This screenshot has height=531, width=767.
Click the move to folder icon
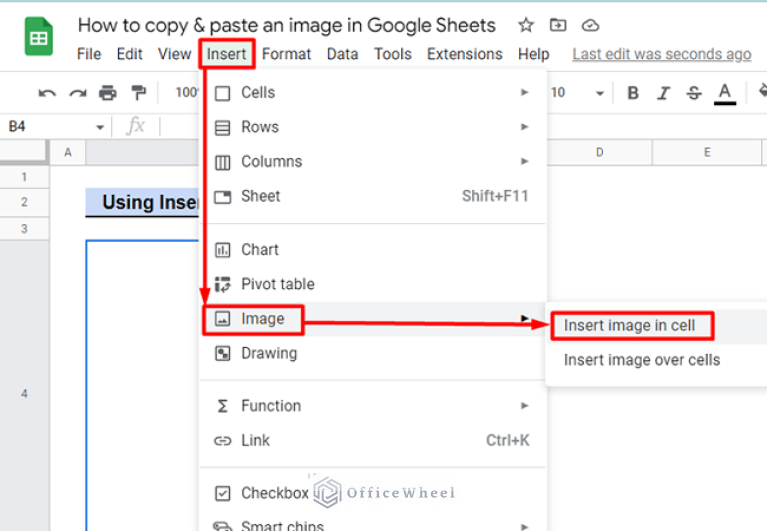[x=558, y=25]
